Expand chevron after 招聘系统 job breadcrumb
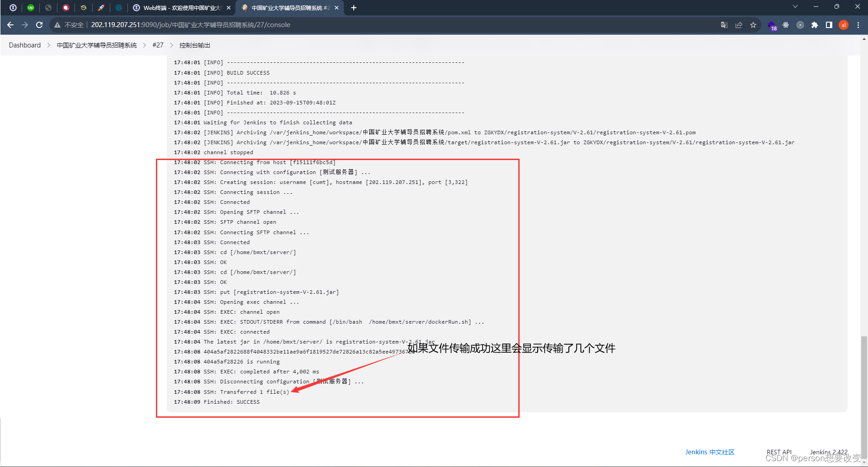The image size is (868, 467). [145, 45]
